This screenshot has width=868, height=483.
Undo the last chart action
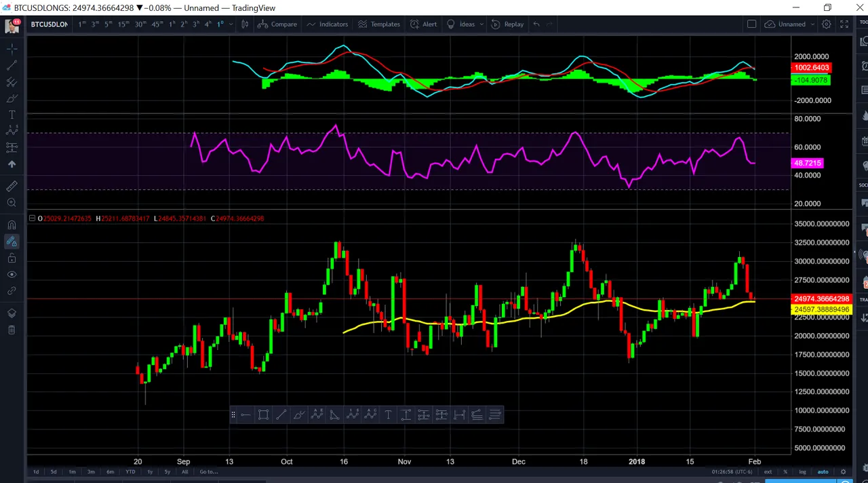[x=536, y=24]
